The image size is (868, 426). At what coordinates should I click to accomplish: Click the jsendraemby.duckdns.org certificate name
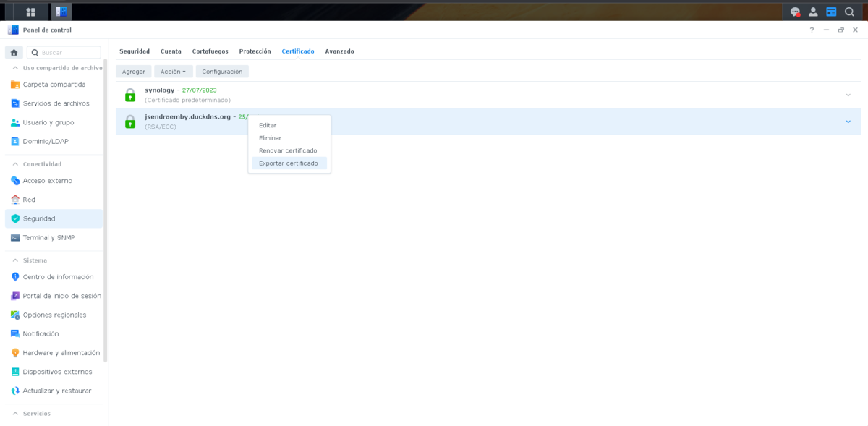tap(188, 116)
